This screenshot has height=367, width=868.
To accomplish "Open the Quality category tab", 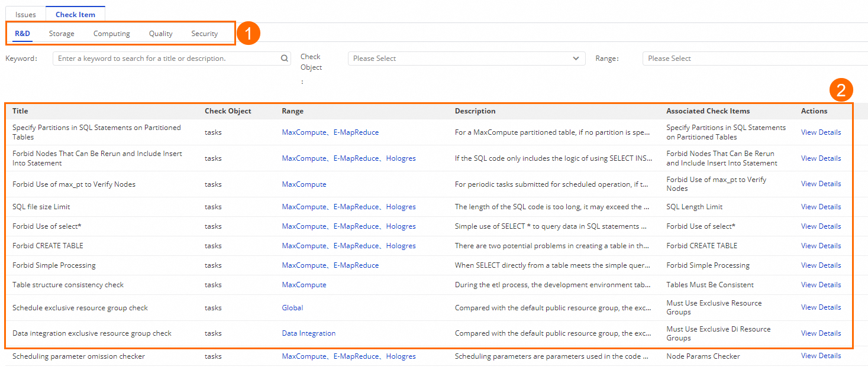I will [160, 34].
